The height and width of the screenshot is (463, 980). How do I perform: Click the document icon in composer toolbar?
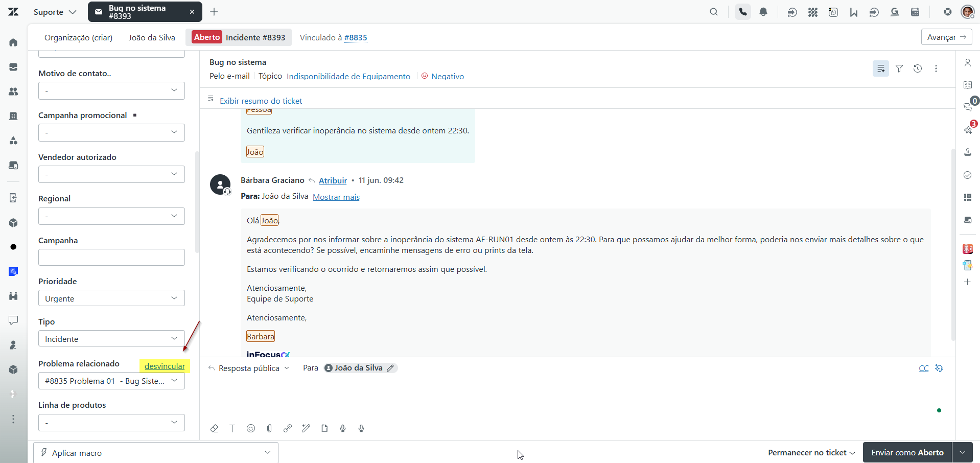click(x=324, y=428)
